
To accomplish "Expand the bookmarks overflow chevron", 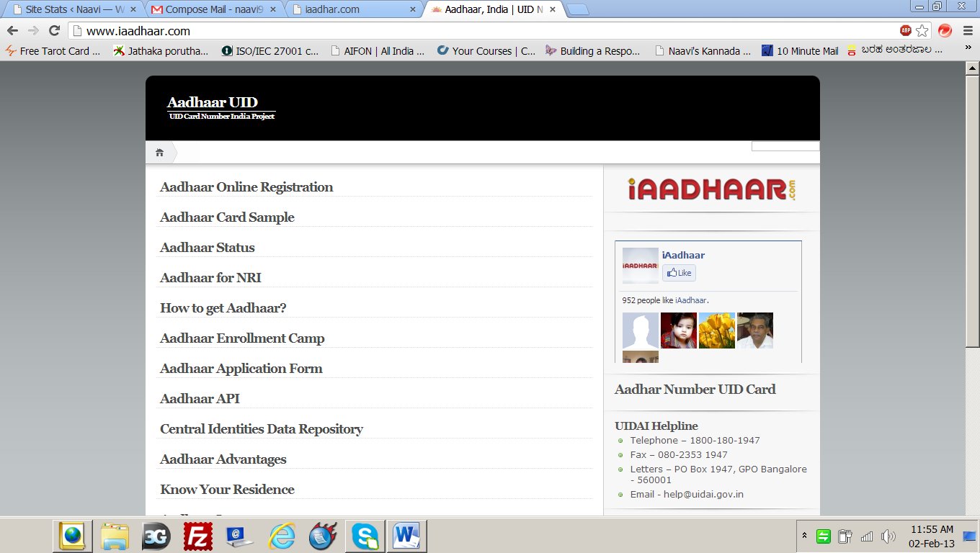I will tap(968, 48).
